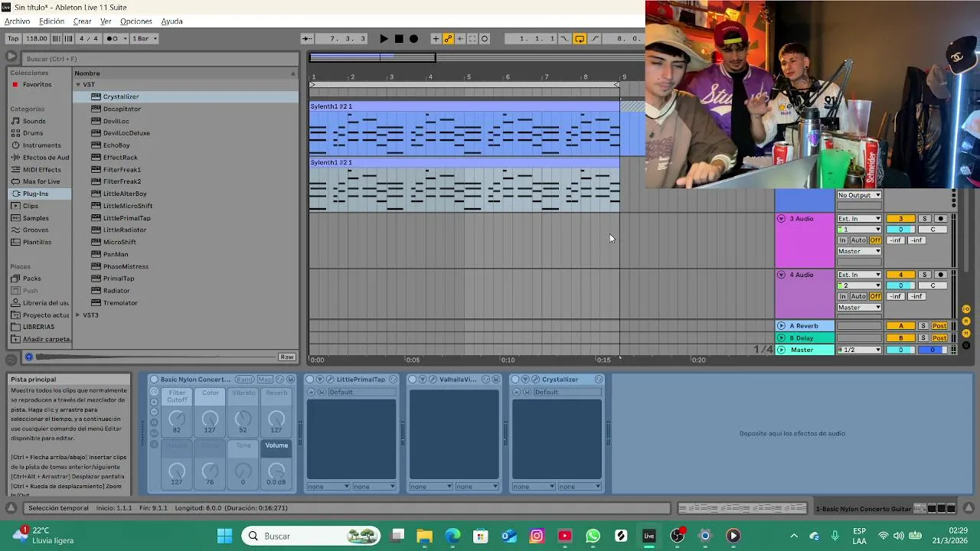Screen dimensions: 980x551
Task: Select the Drums category
Action: click(33, 133)
